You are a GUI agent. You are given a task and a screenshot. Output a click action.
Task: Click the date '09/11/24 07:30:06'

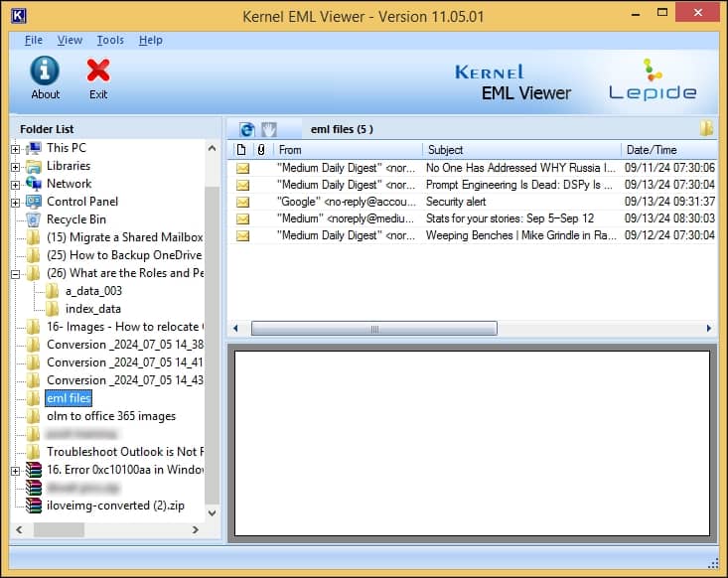click(669, 168)
